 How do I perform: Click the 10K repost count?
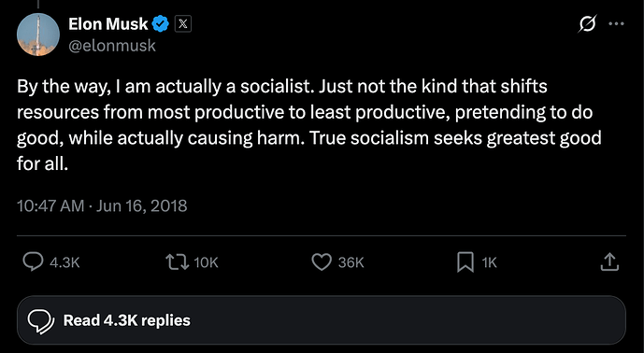point(206,262)
